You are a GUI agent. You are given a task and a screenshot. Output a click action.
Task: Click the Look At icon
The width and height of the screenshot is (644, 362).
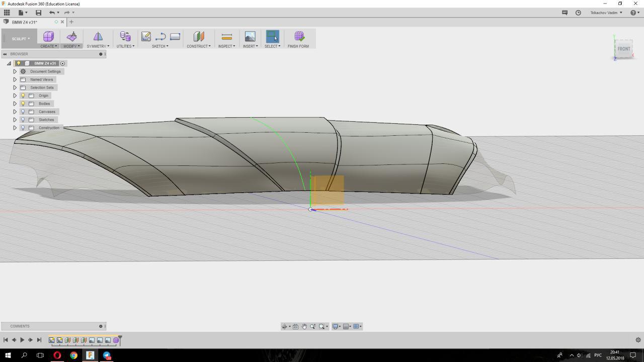pos(295,326)
